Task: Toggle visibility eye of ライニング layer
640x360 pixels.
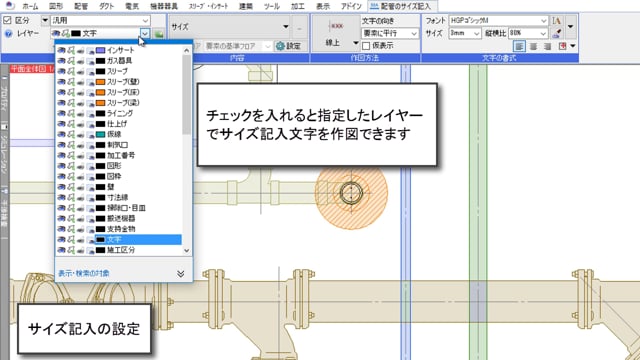Action: click(61, 113)
